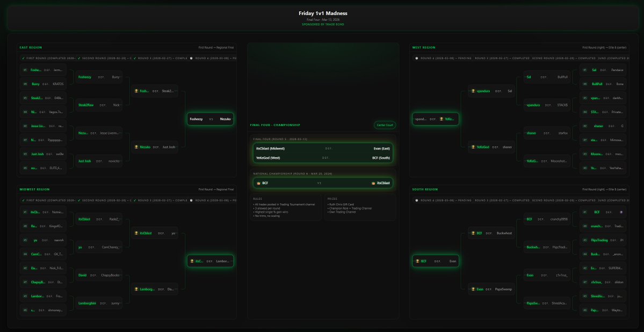
Task: Click trophy icon in BCF def. Buckwheat match
Action: click(473, 233)
